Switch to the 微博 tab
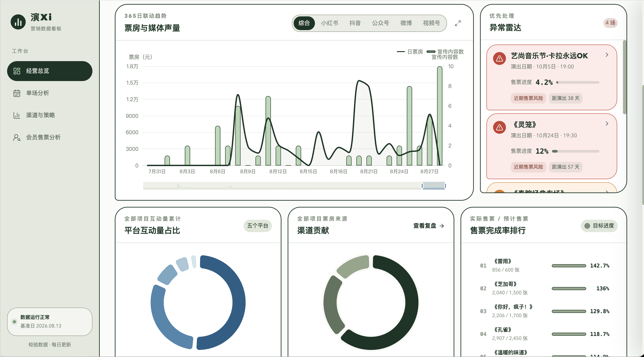 [406, 23]
